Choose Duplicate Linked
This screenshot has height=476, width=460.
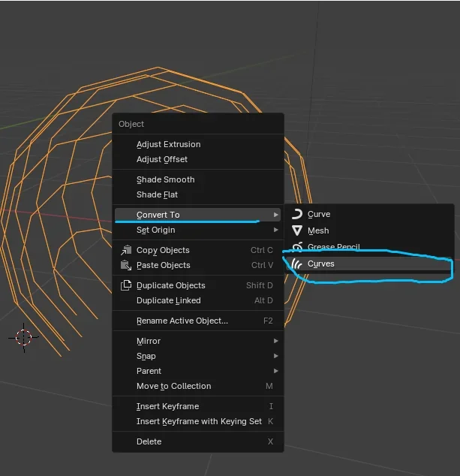point(198,300)
